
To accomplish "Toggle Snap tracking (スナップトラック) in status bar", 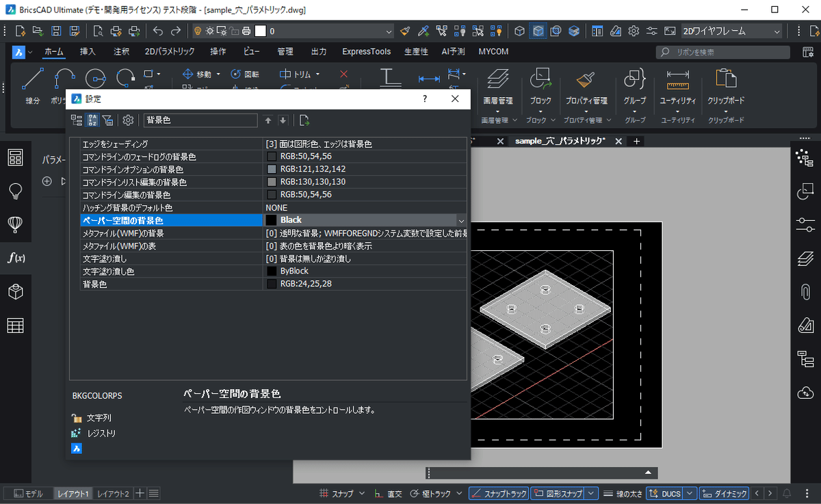I will tap(499, 493).
